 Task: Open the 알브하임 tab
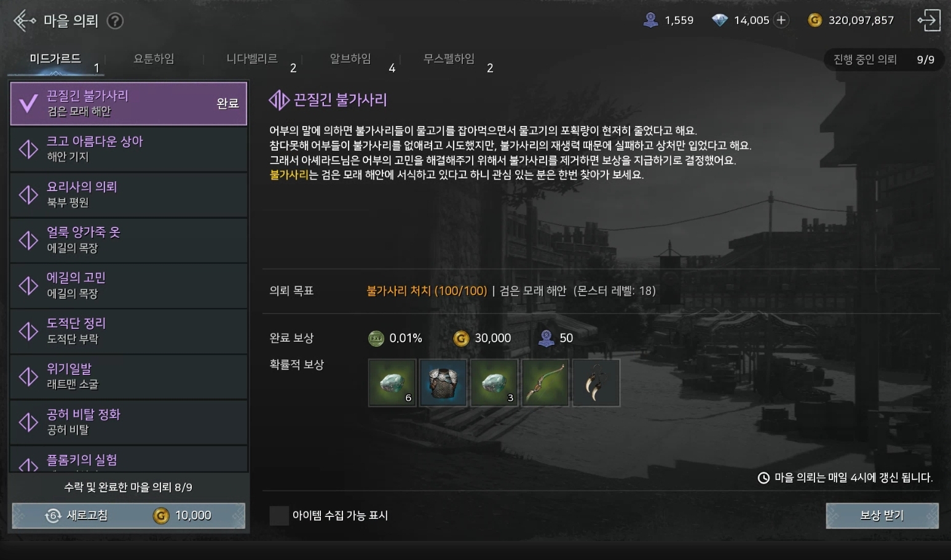350,59
